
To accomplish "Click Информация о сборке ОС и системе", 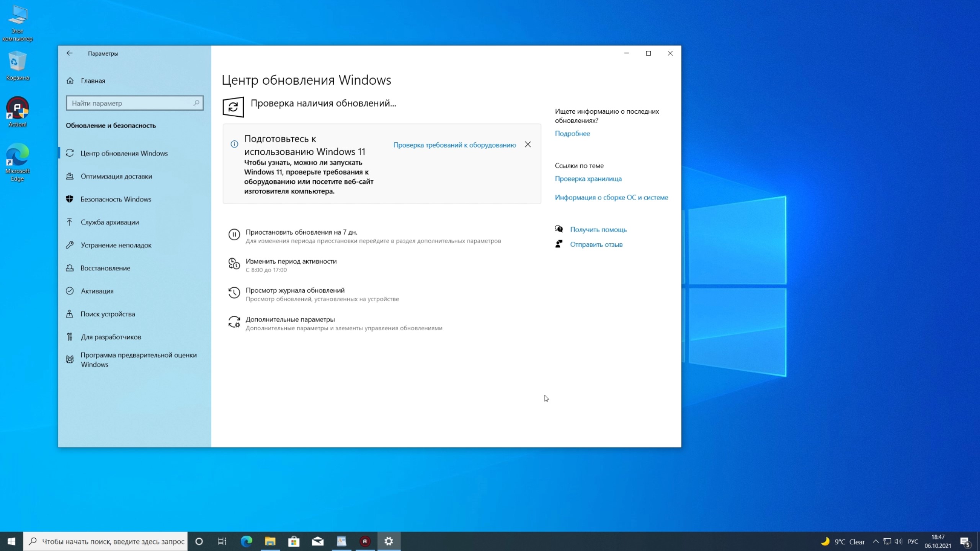I will (611, 197).
